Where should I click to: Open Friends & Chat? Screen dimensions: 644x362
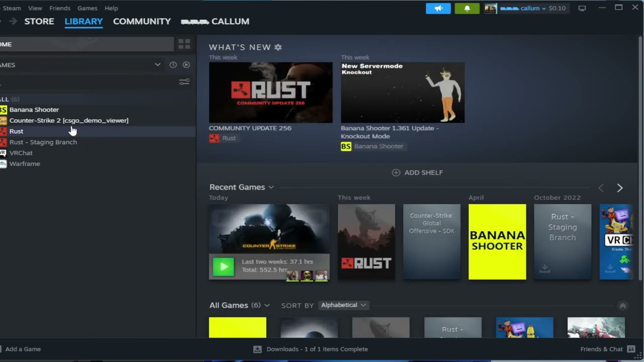tap(601, 349)
